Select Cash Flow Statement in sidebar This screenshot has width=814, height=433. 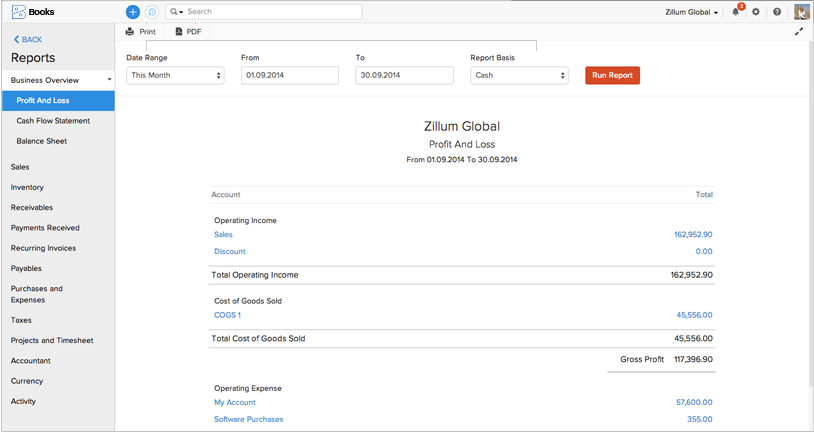pos(53,121)
